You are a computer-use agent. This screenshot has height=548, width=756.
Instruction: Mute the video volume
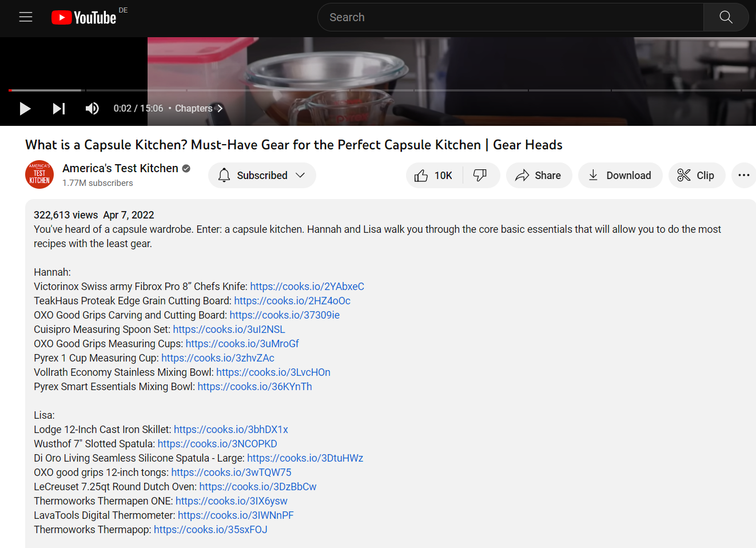point(92,109)
